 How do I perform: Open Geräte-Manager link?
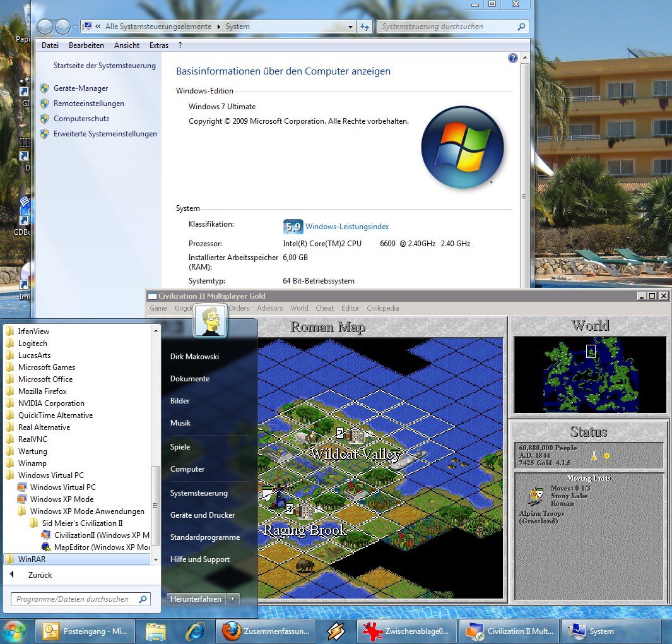tap(81, 88)
